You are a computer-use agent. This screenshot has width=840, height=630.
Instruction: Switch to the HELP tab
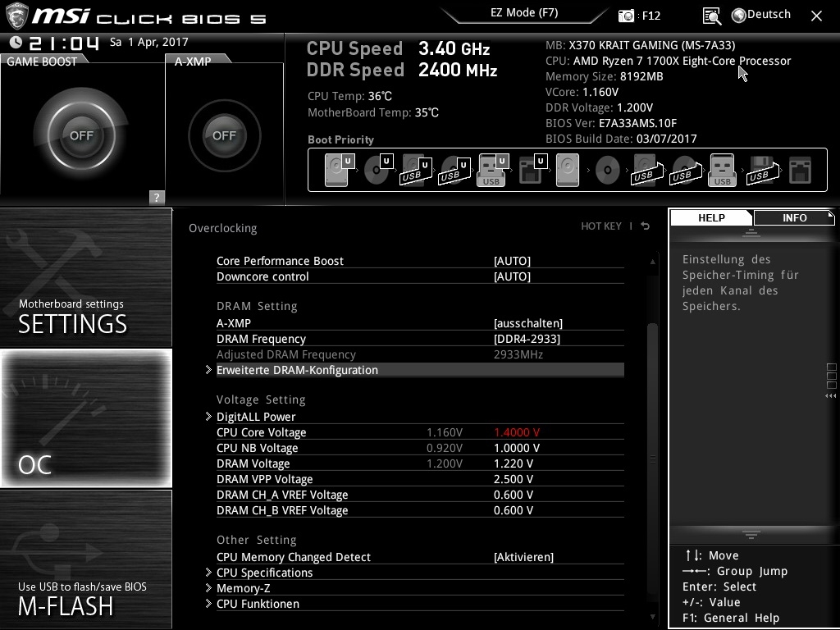711,218
